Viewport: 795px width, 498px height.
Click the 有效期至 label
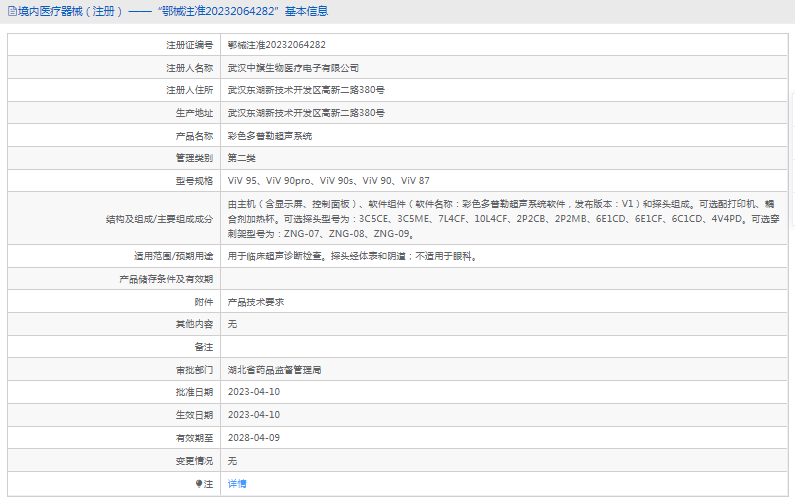(194, 438)
